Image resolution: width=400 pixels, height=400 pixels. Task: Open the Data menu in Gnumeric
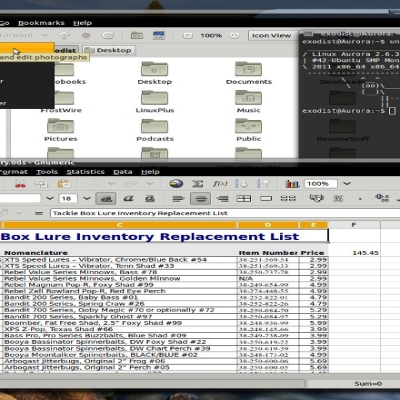click(x=123, y=172)
